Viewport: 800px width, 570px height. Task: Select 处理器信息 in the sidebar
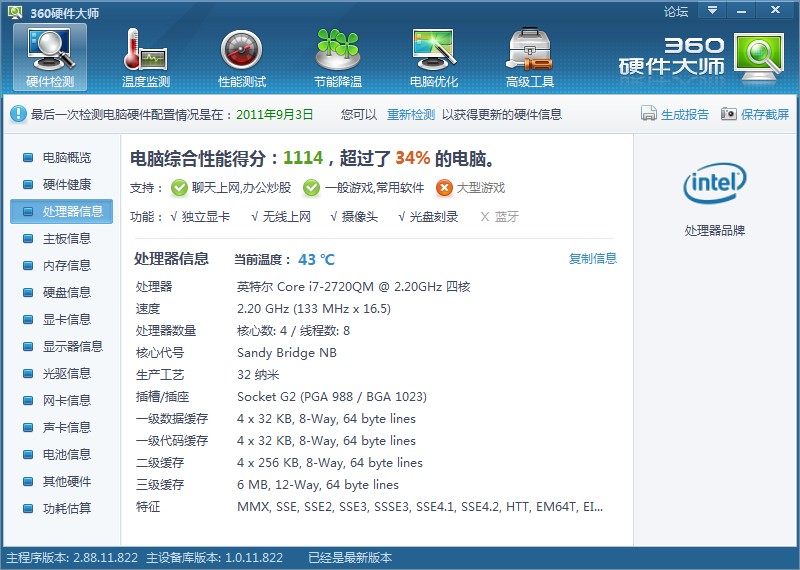point(61,211)
